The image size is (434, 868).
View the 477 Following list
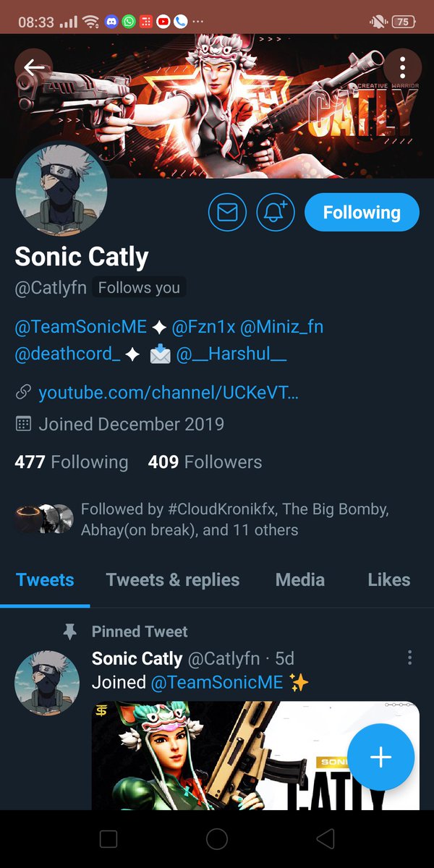point(72,461)
